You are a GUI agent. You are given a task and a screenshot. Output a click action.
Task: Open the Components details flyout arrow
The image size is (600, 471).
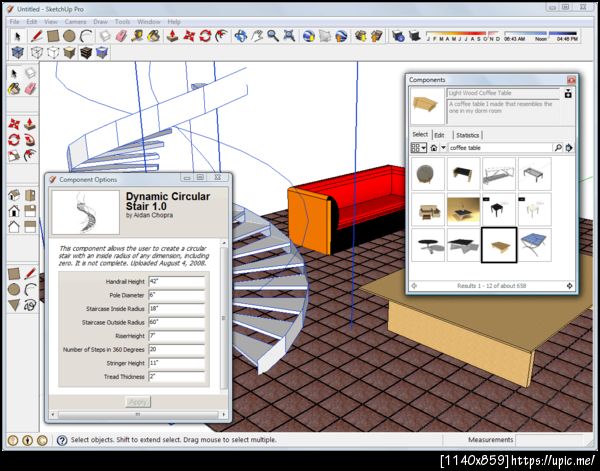pyautogui.click(x=569, y=148)
